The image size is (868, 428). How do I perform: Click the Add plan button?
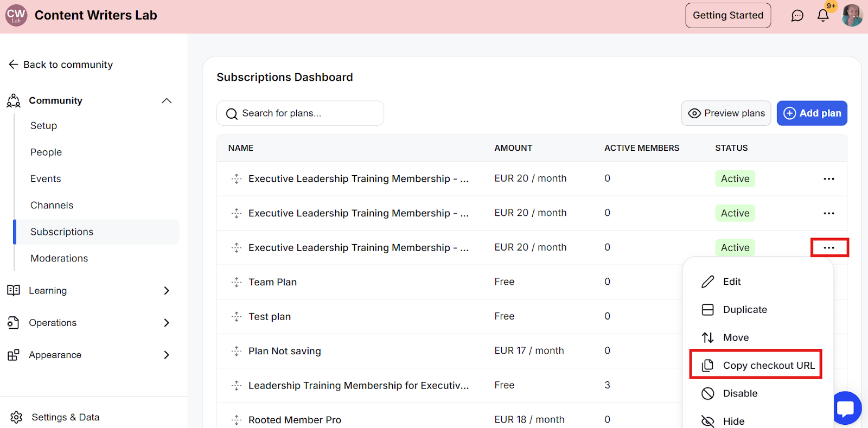[x=812, y=113]
